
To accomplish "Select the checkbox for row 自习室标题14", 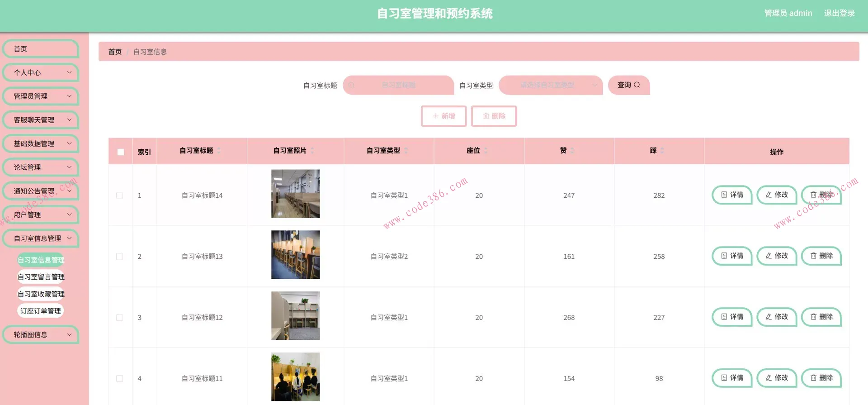I will pyautogui.click(x=119, y=195).
